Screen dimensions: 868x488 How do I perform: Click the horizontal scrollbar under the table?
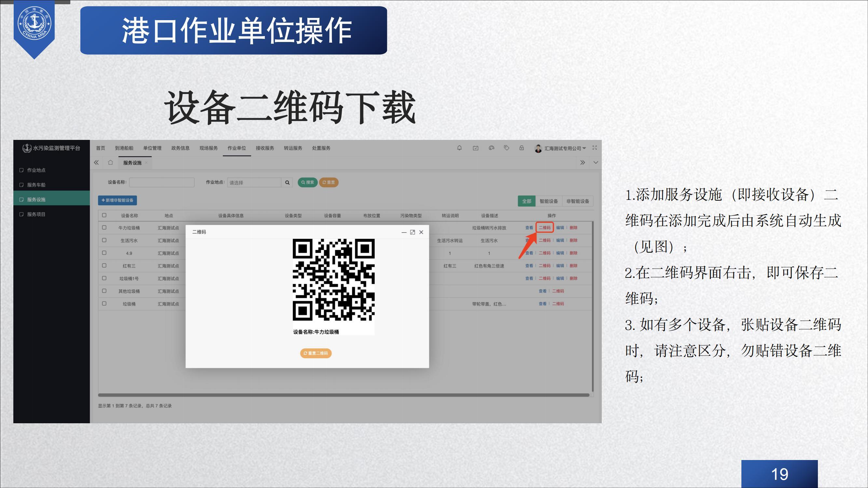(344, 395)
